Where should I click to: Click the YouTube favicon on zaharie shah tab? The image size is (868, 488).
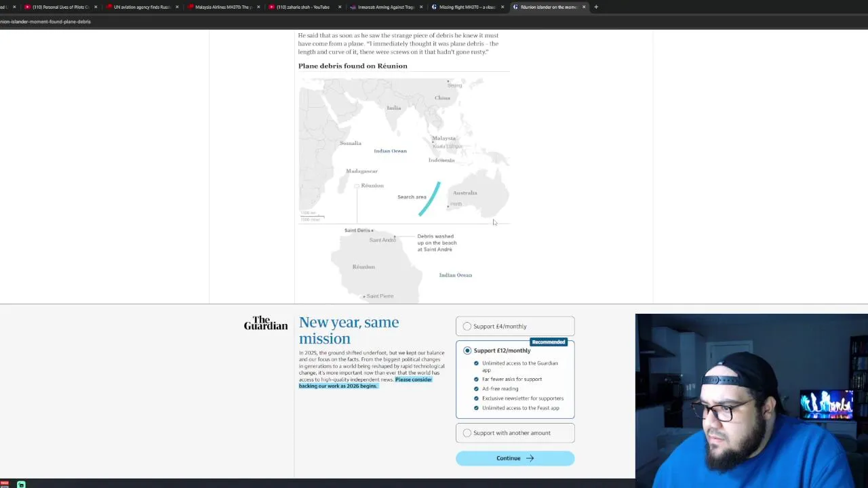[271, 7]
